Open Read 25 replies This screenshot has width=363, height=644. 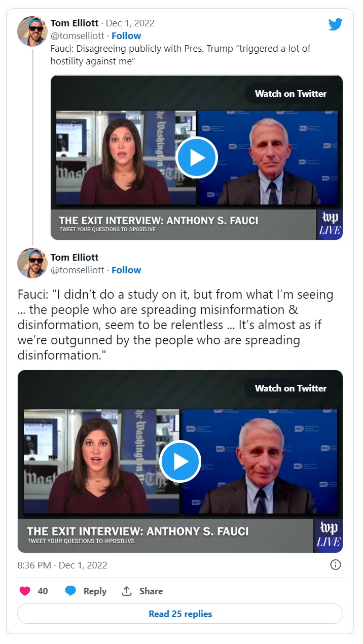coord(180,614)
